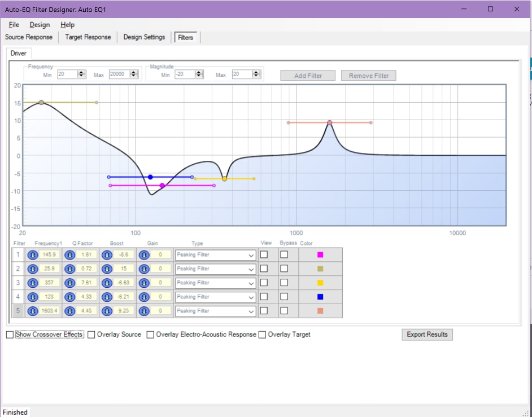Click the Q Factor adjust knob for filter 2

[70, 269]
